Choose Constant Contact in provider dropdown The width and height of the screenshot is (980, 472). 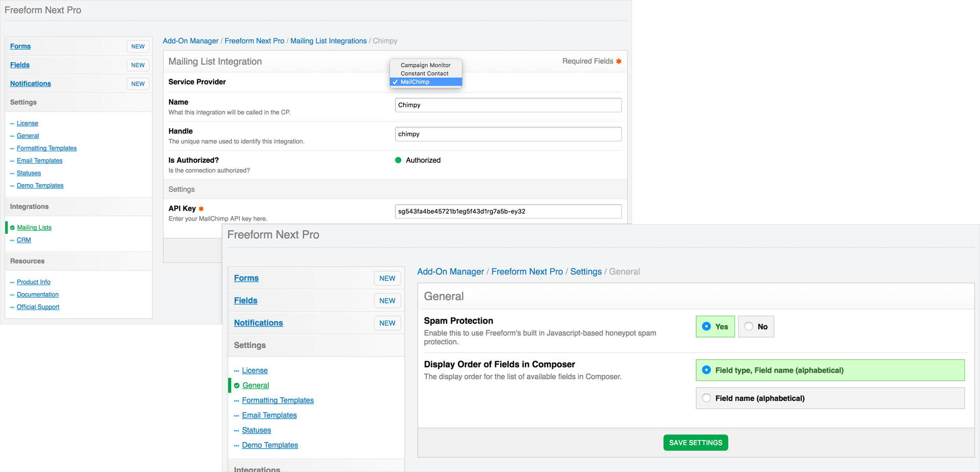(x=426, y=73)
